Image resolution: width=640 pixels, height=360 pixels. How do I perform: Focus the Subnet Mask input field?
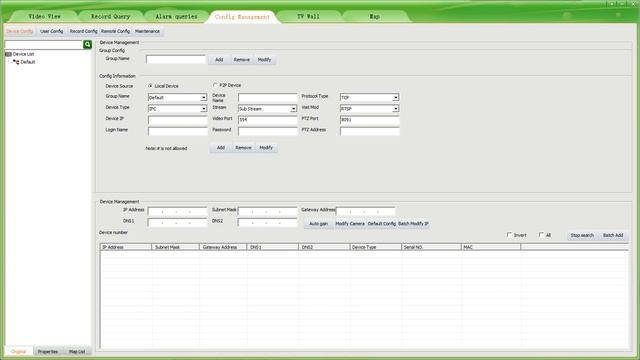click(x=268, y=211)
